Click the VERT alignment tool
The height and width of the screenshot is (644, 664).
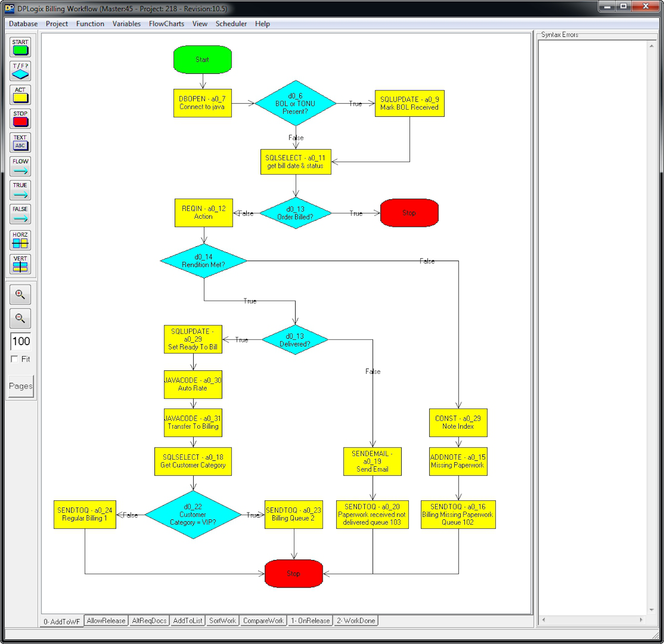[x=20, y=264]
